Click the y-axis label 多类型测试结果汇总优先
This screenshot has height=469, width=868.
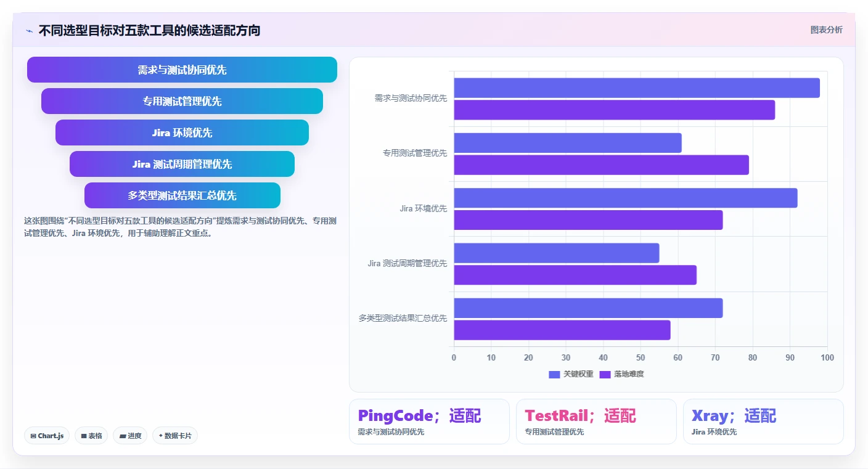[x=403, y=318]
